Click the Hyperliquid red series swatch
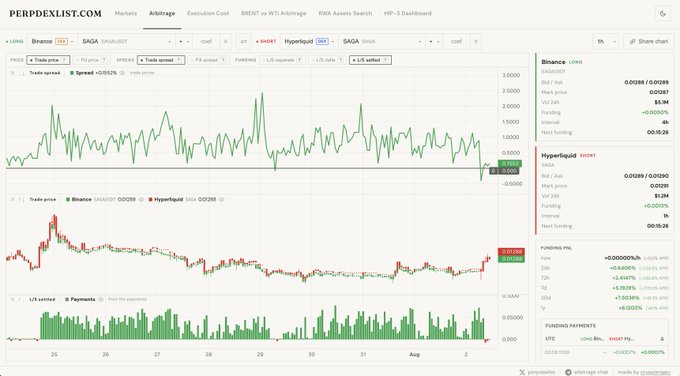 point(150,199)
